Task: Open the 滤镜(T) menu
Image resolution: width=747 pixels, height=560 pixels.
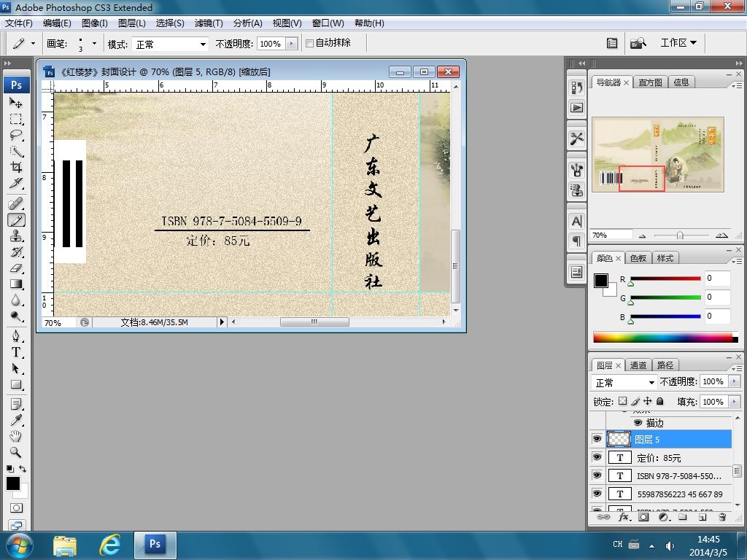Action: [209, 23]
